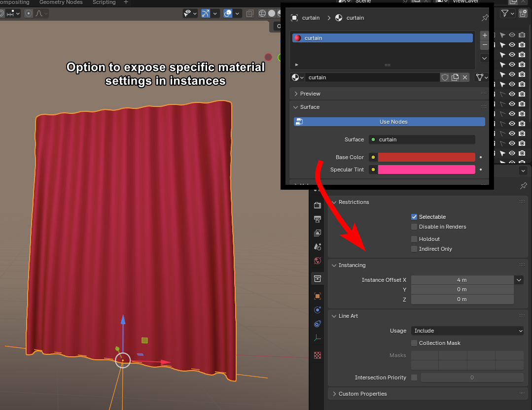The image size is (532, 410).
Task: Collapse the material Surface panel
Action: (296, 107)
